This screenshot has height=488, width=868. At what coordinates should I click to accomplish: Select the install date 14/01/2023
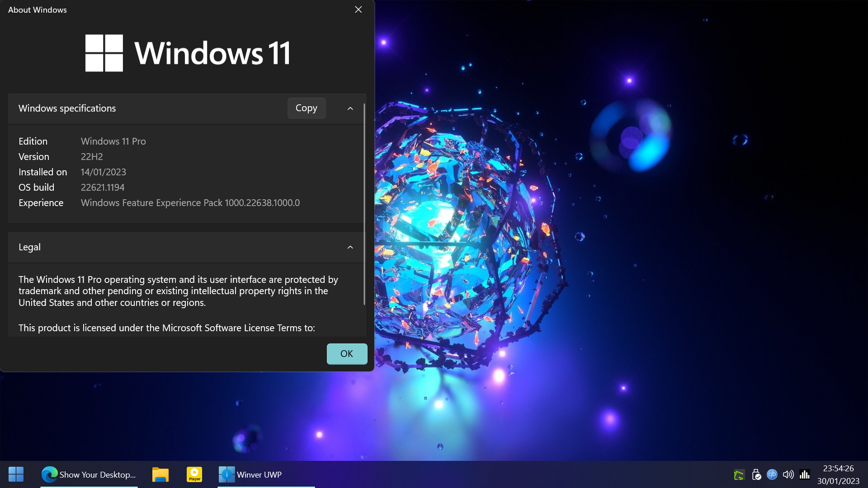pyautogui.click(x=104, y=172)
